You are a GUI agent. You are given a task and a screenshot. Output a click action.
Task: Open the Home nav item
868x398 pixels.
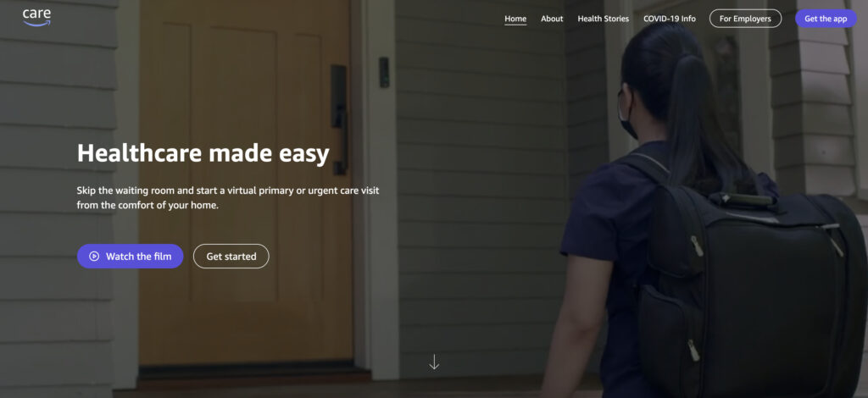click(515, 19)
